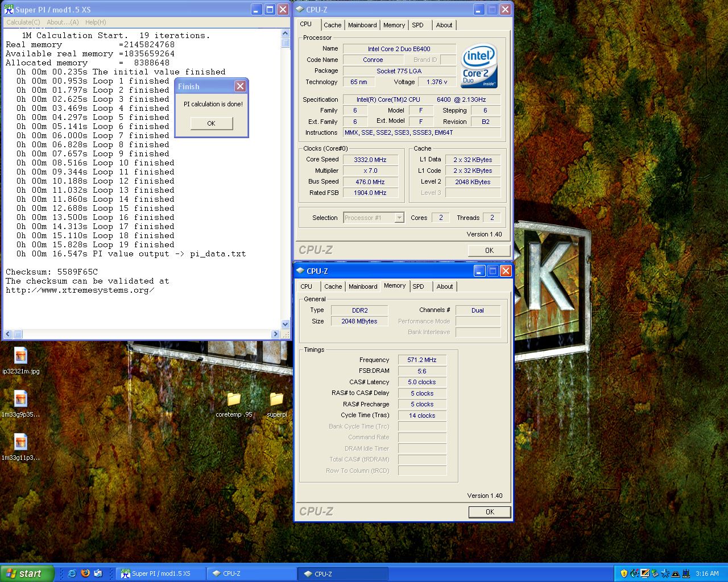Viewport: 728px width, 582px height.
Task: Click the graphics utility icon in the system tray
Action: 645,573
